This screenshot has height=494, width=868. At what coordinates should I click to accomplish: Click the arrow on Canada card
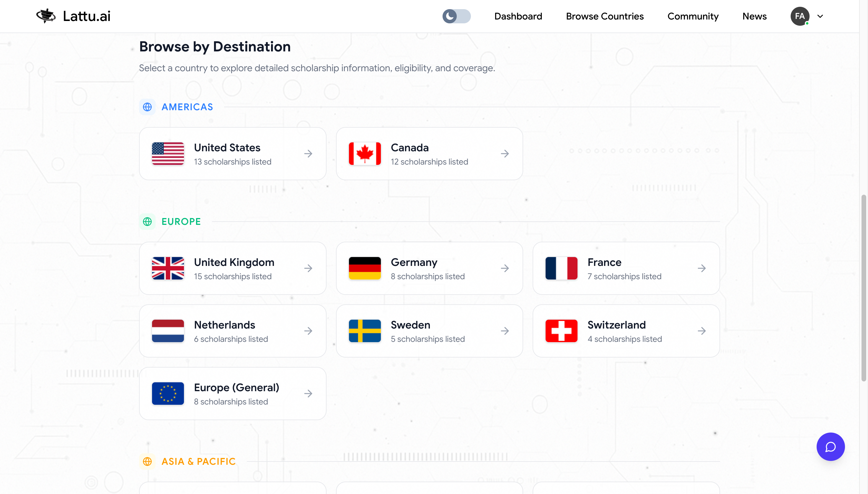[505, 154]
